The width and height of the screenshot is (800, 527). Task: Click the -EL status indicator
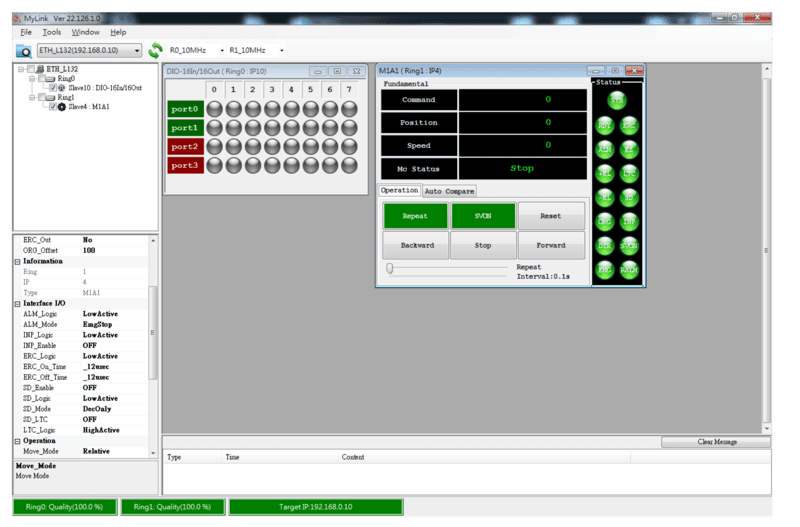[605, 197]
